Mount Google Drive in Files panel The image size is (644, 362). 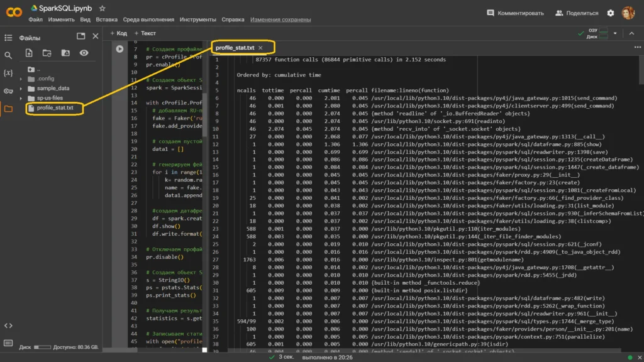[x=65, y=53]
